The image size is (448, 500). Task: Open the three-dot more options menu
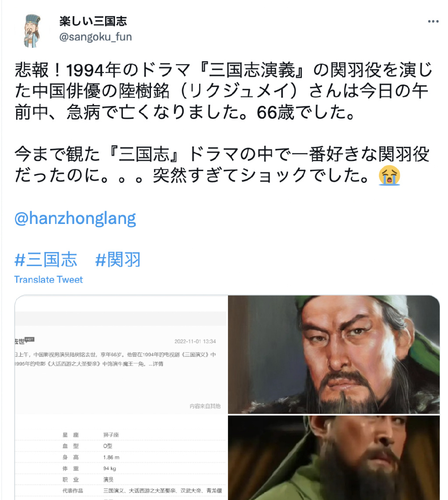coord(433,21)
